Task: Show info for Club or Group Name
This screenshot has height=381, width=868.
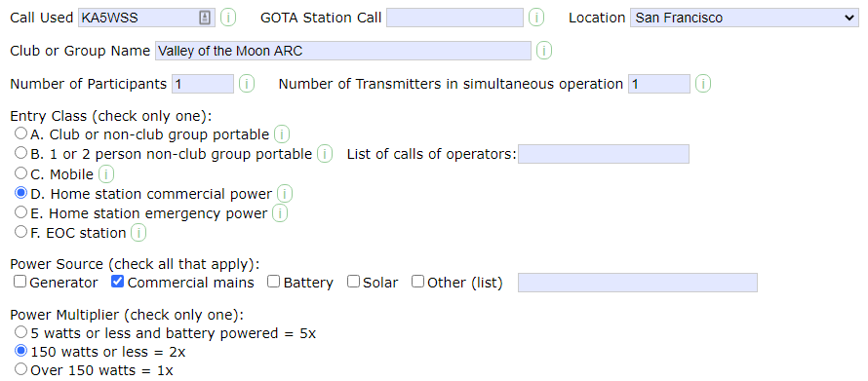Action: [x=544, y=51]
